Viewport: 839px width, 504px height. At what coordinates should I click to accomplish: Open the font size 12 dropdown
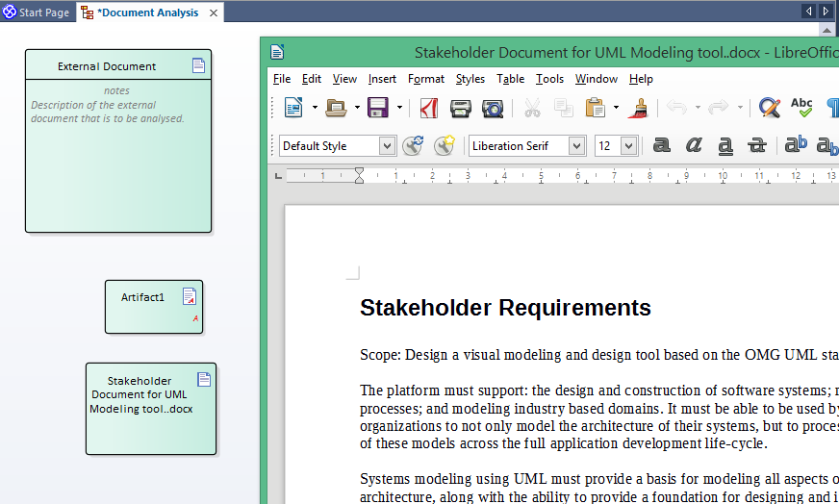tap(628, 146)
